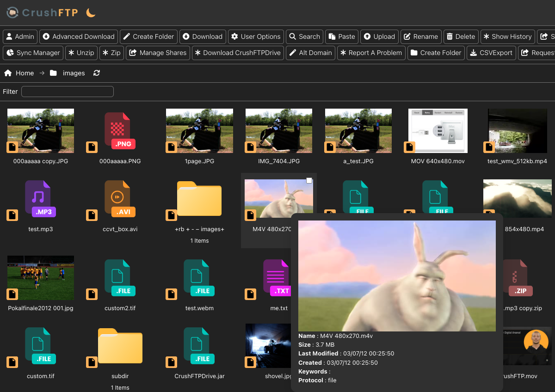Select the 000aaaaa.PNG file icon
The image size is (555, 392).
[120, 131]
